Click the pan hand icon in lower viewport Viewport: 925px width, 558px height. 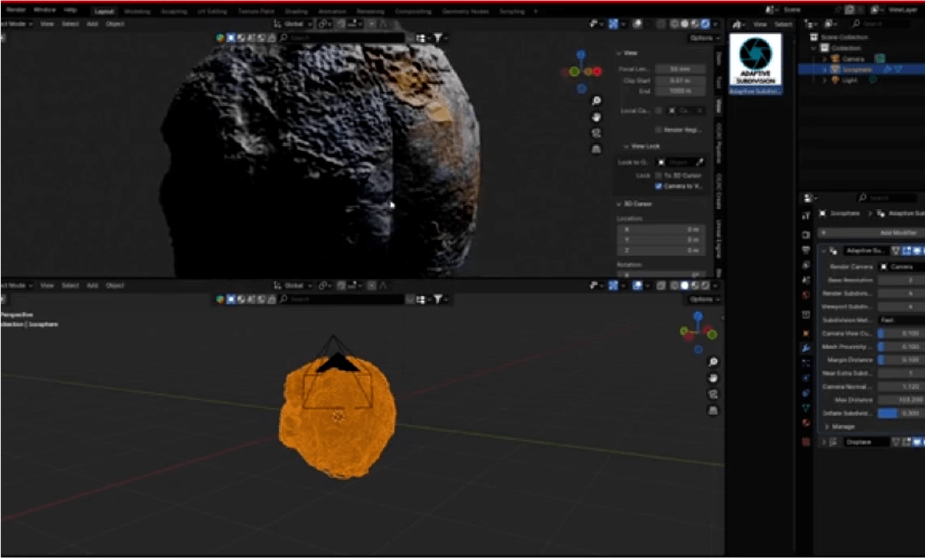[713, 378]
